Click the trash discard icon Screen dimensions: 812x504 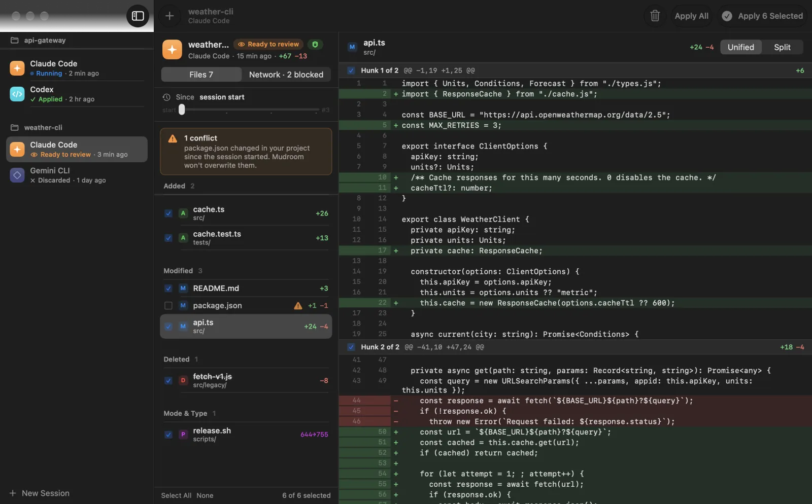coord(655,16)
